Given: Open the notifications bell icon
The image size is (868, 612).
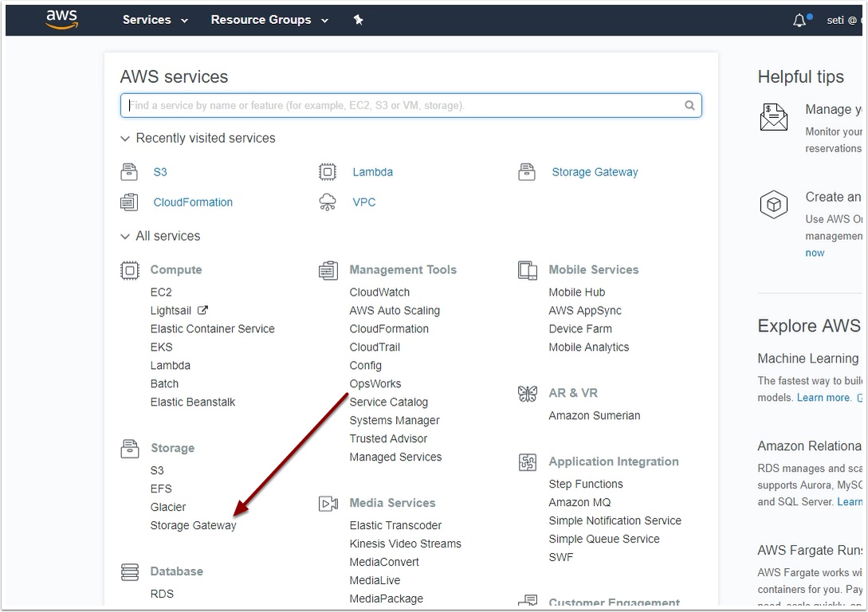Looking at the screenshot, I should coord(800,21).
